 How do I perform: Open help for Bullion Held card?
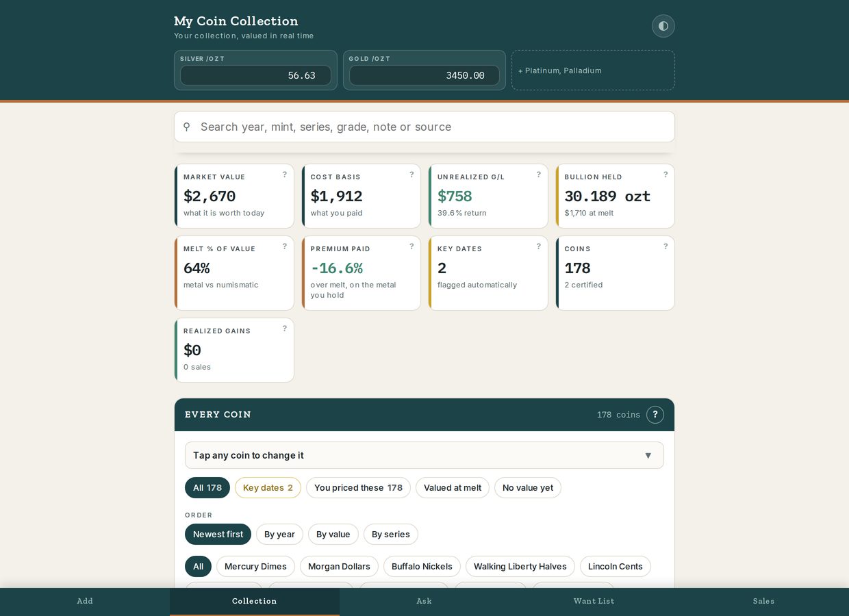(x=666, y=175)
